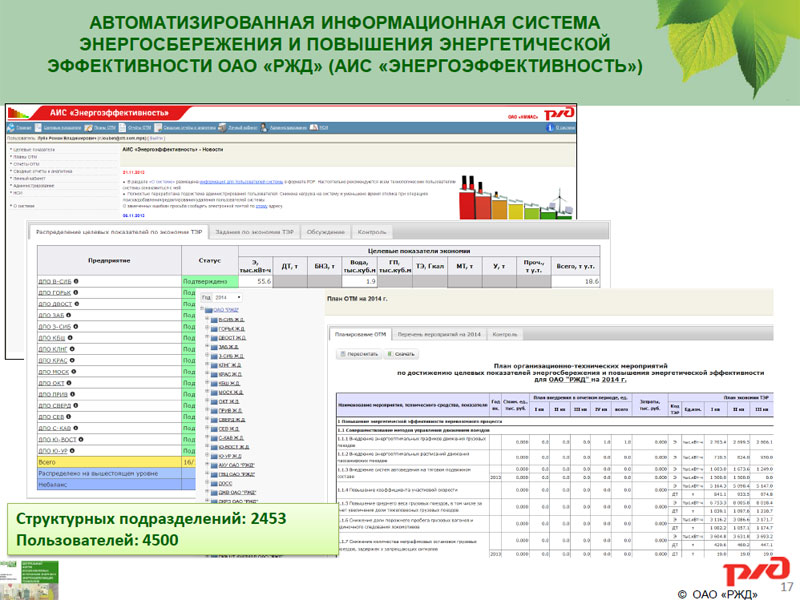Open Целевые показатели in the left sidebar

click(x=34, y=150)
